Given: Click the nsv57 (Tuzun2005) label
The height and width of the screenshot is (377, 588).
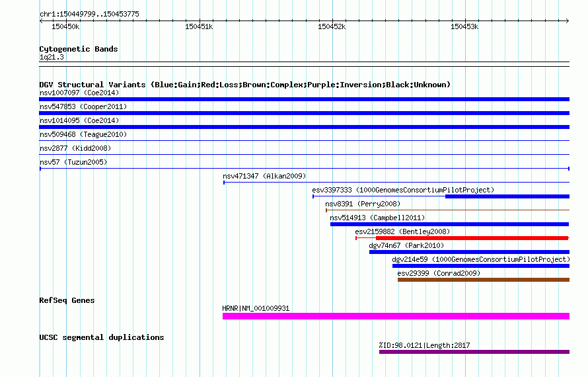Looking at the screenshot, I should click(x=73, y=162).
